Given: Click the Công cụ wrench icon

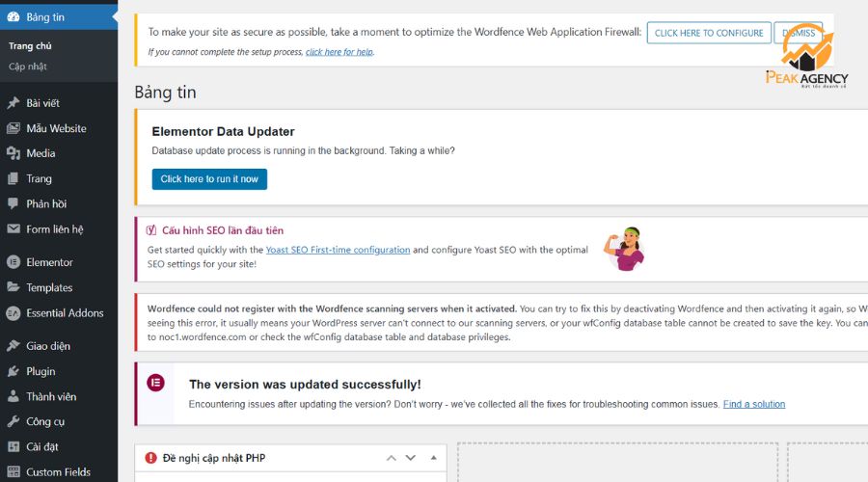Looking at the screenshot, I should [x=14, y=421].
